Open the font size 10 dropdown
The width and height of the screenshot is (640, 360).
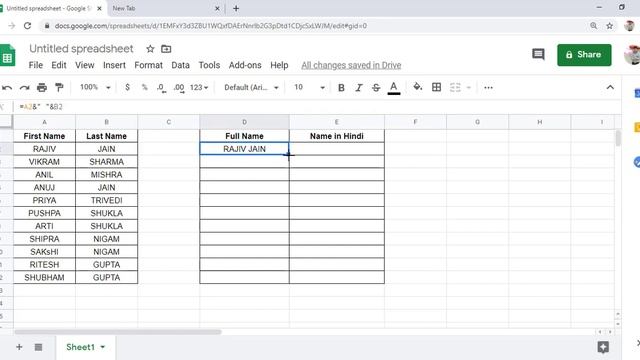tap(309, 87)
